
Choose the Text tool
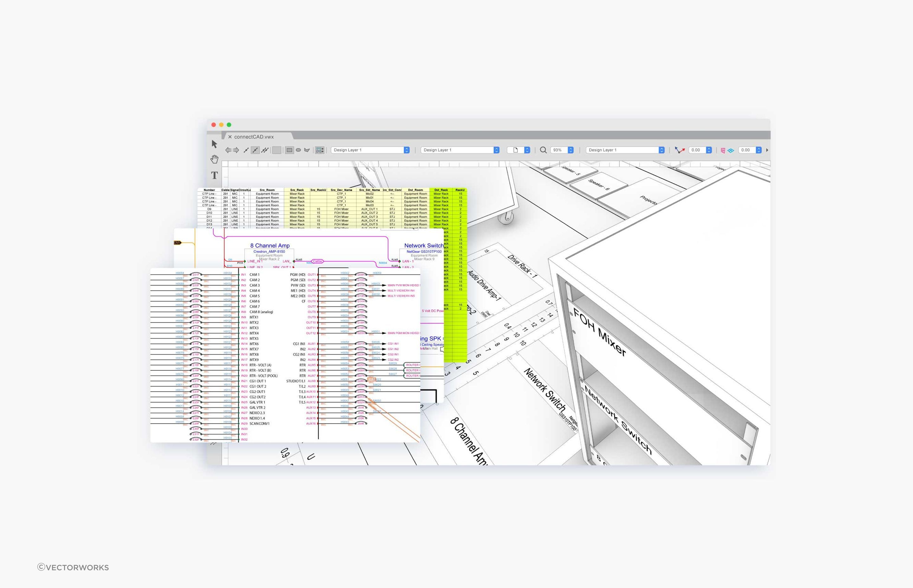[x=214, y=175]
